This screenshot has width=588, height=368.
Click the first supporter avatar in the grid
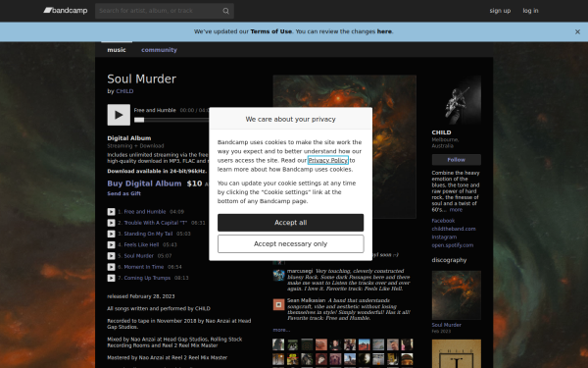[x=278, y=344]
